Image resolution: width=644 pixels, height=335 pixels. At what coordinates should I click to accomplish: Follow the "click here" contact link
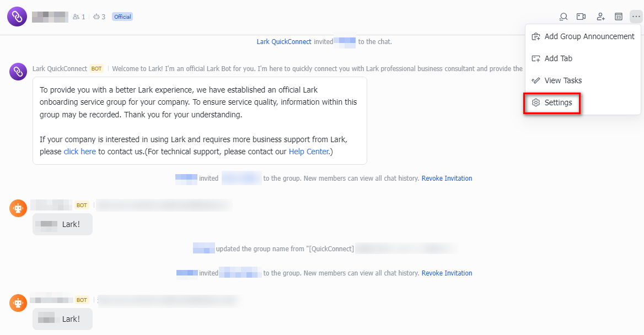[x=80, y=152]
